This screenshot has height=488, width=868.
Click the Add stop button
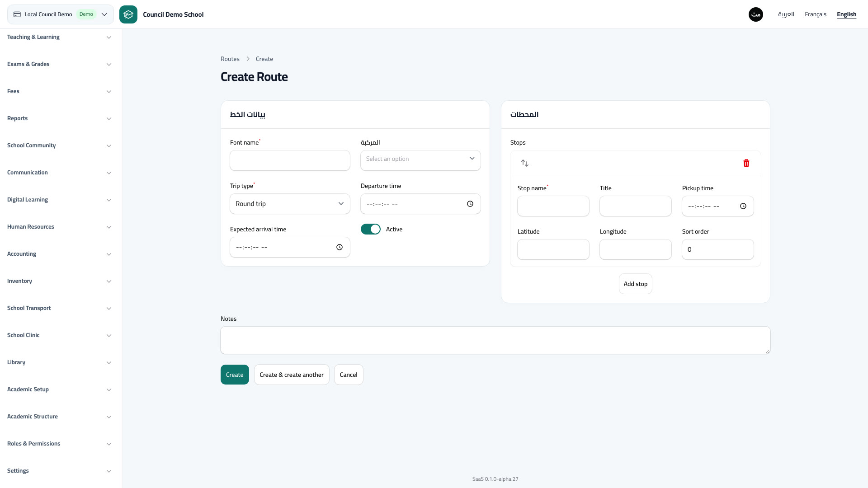coord(636,284)
